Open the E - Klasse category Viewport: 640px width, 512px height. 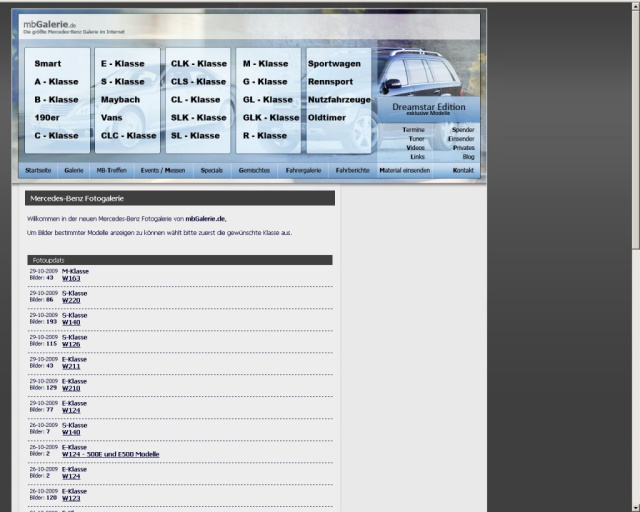pos(123,64)
